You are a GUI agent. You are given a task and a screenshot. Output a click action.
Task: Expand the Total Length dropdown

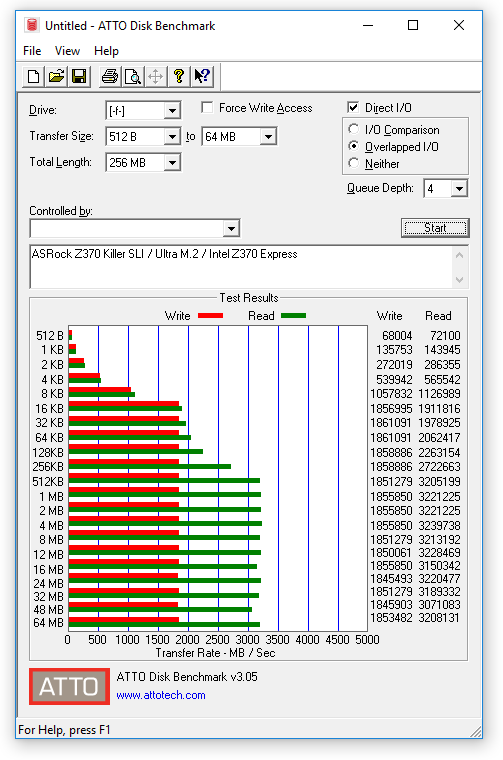tap(172, 162)
